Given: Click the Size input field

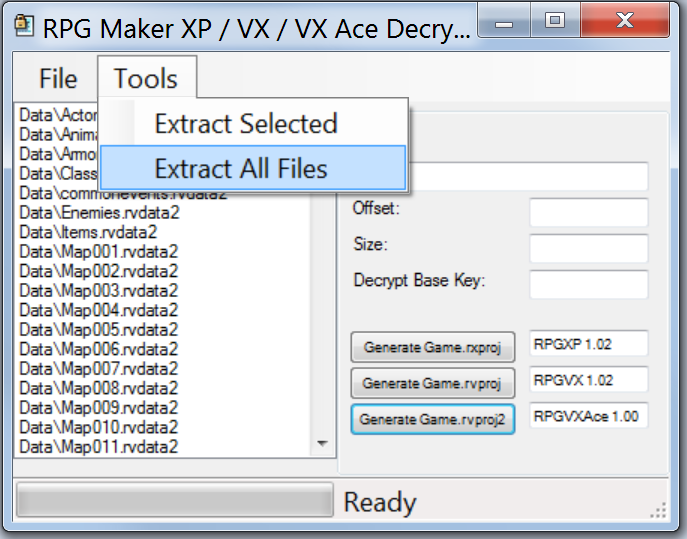Looking at the screenshot, I should pyautogui.click(x=588, y=248).
